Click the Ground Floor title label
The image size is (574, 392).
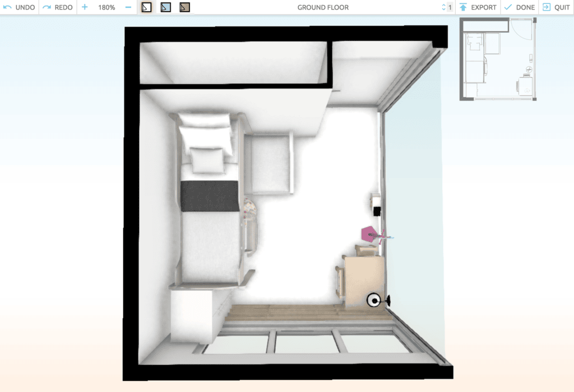(x=323, y=7)
